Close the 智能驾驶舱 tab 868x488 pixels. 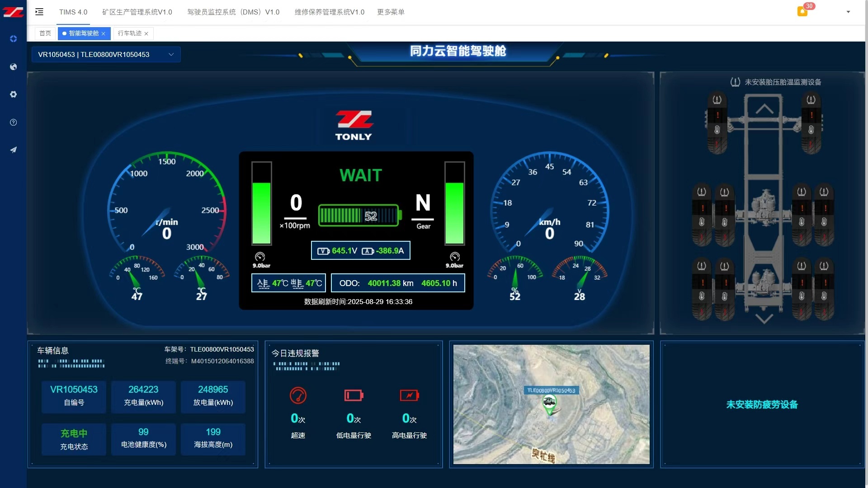tap(104, 33)
